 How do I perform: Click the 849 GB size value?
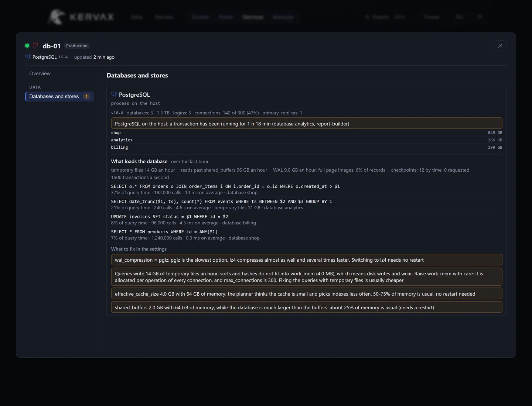click(495, 133)
